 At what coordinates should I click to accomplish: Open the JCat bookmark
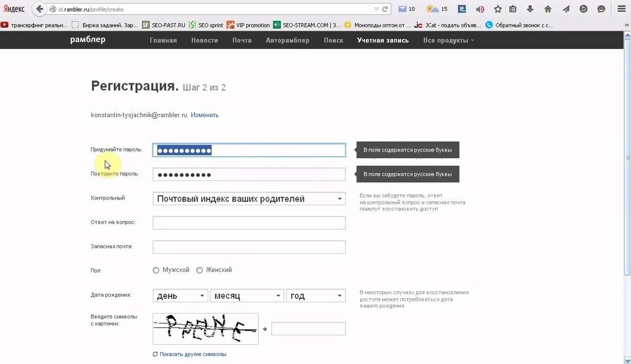[448, 25]
